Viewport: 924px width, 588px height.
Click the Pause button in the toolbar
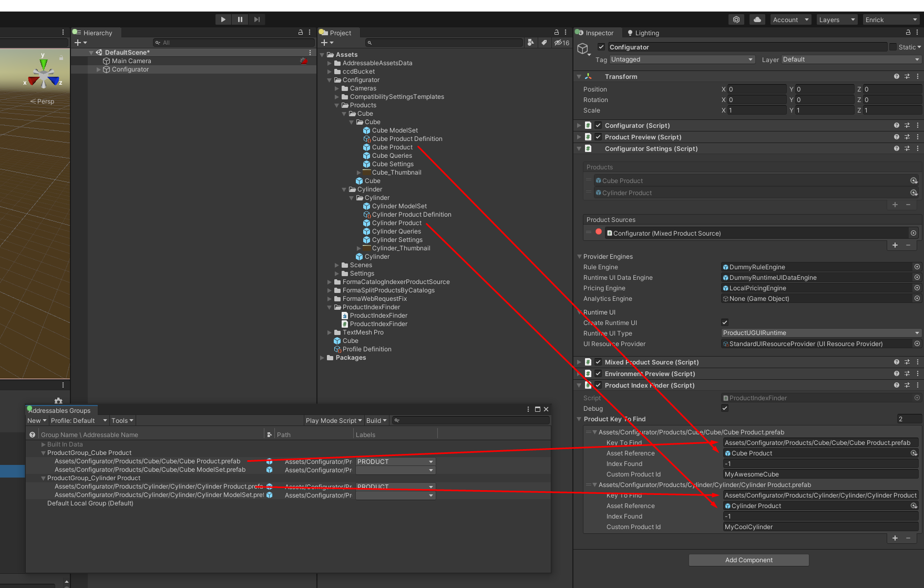pos(240,19)
